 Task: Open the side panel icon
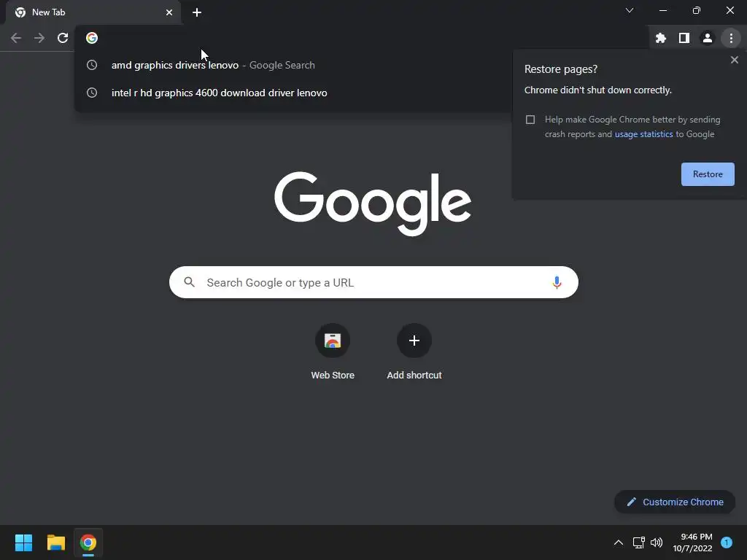pyautogui.click(x=684, y=38)
